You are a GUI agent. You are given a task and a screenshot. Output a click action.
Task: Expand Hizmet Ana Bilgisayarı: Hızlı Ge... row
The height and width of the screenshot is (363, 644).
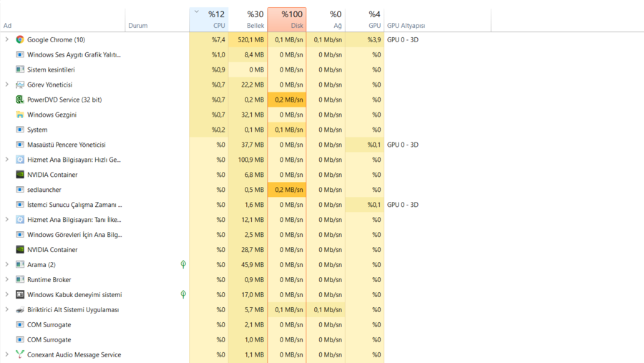[6, 160]
